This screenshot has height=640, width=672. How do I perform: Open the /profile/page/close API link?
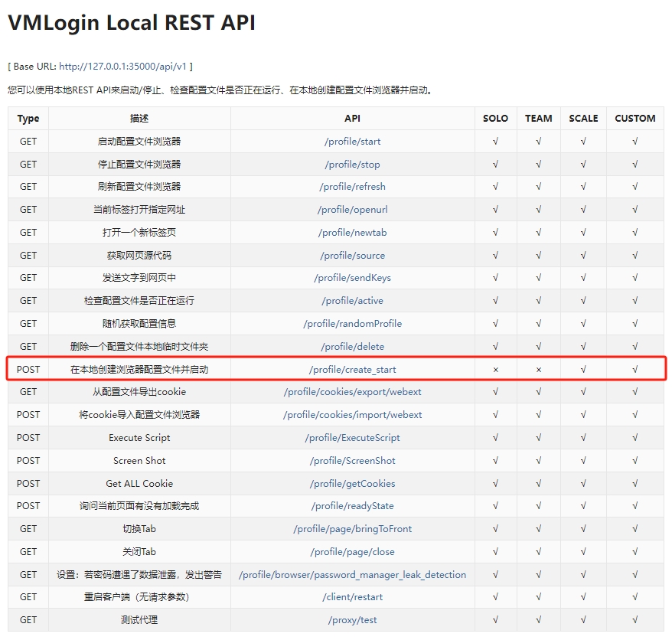pyautogui.click(x=352, y=552)
